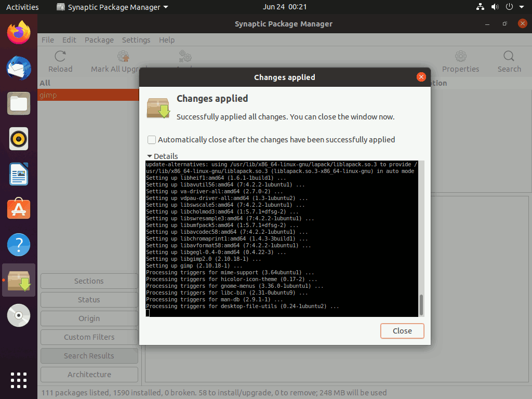Show the Sections filter view
The height and width of the screenshot is (399, 532).
(x=89, y=281)
